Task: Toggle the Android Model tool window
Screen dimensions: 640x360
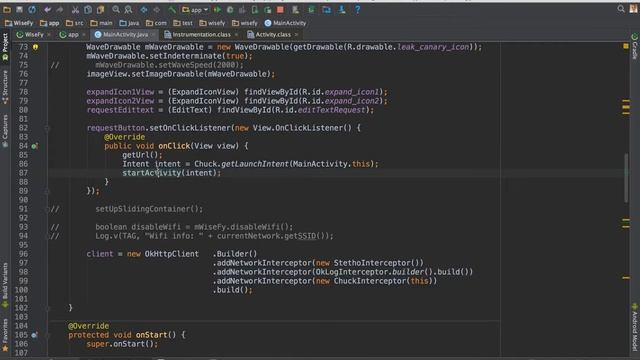Action: 635,327
